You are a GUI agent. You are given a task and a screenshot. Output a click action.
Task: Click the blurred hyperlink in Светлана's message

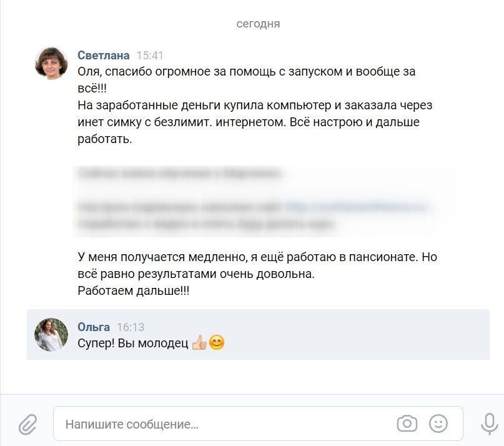[355, 206]
